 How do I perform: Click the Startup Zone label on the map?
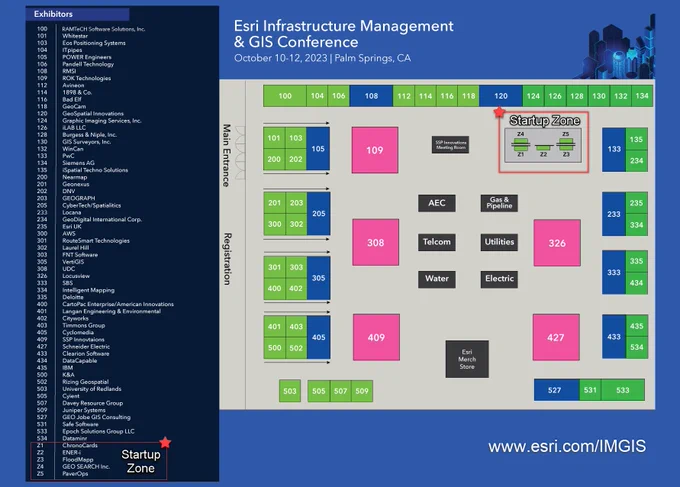[x=545, y=121]
